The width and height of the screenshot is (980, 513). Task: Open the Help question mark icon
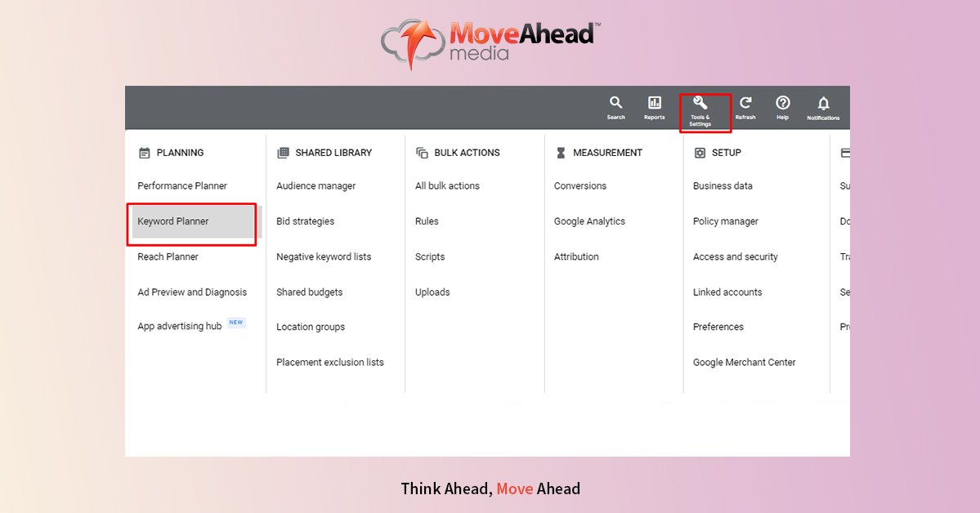click(782, 102)
